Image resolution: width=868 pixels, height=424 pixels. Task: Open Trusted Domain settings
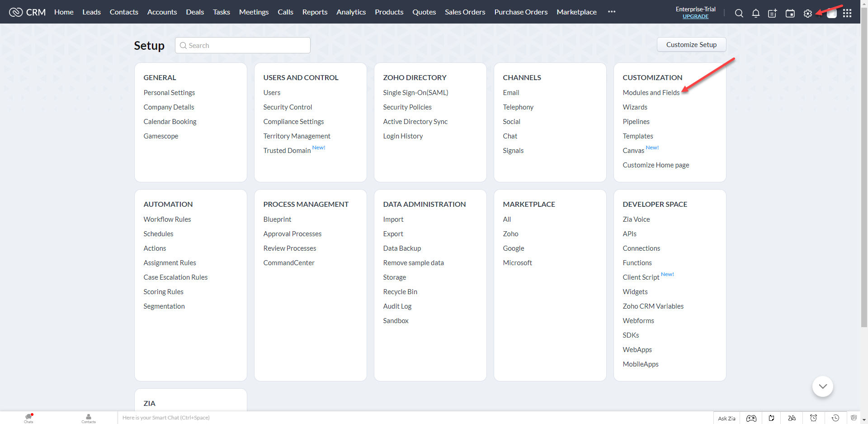[x=287, y=150]
